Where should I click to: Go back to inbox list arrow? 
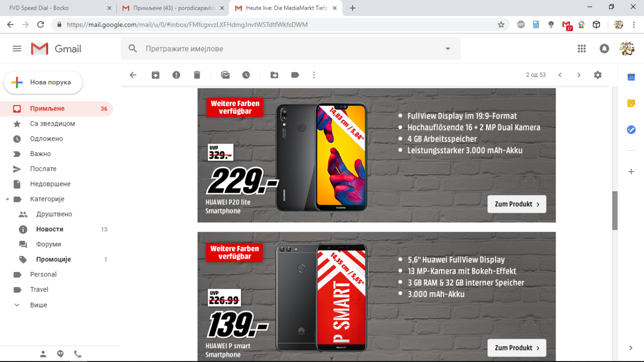click(x=133, y=75)
